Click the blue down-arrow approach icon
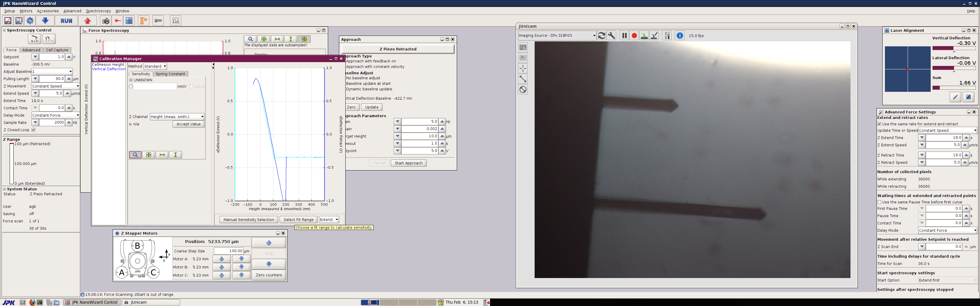Image resolution: width=980 pixels, height=306 pixels. pyautogui.click(x=45, y=21)
